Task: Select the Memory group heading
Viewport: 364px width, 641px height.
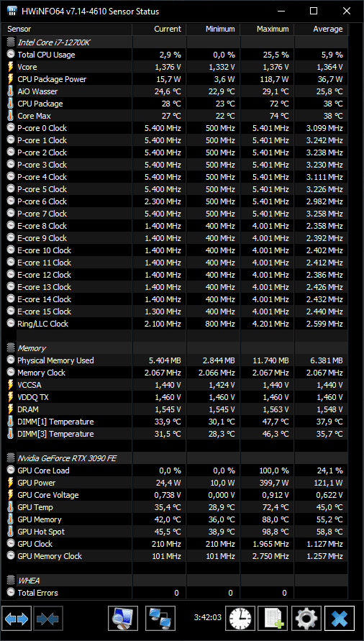Action: coord(32,348)
